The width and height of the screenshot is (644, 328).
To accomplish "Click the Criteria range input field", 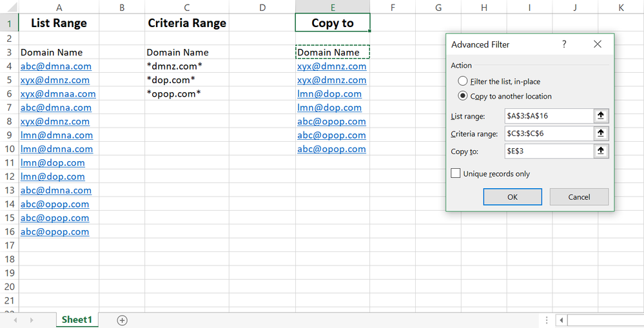I will [x=549, y=133].
